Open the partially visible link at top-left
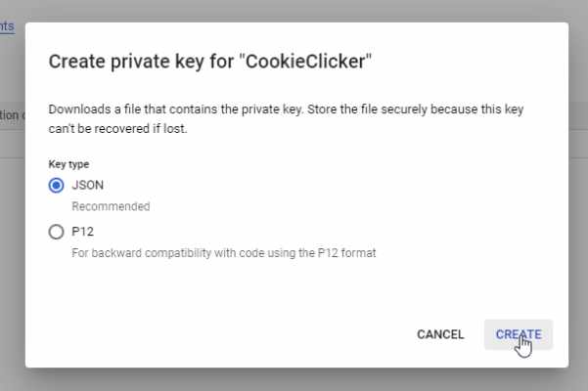This screenshot has height=391, width=588. (x=7, y=26)
